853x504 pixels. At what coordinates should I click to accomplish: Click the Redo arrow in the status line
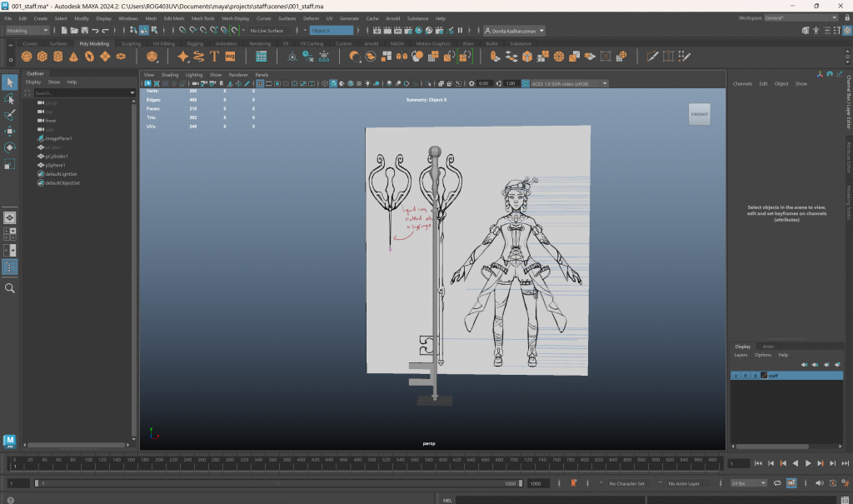(106, 31)
